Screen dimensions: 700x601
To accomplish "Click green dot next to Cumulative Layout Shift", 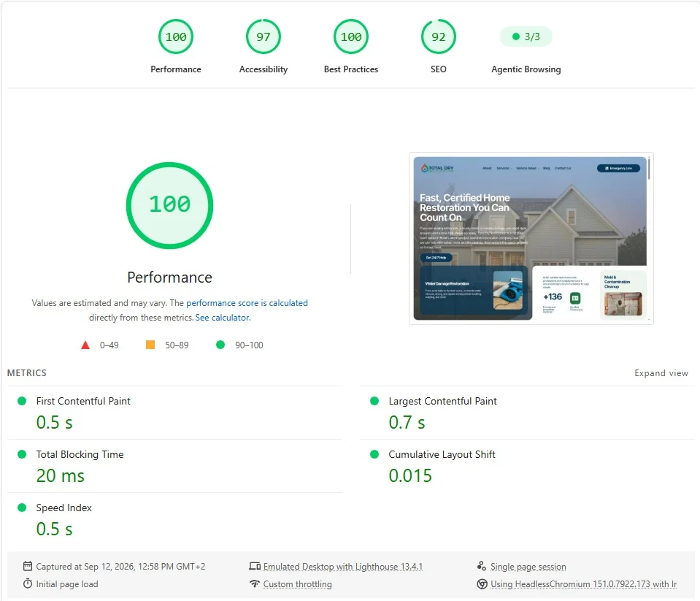I will click(x=374, y=454).
